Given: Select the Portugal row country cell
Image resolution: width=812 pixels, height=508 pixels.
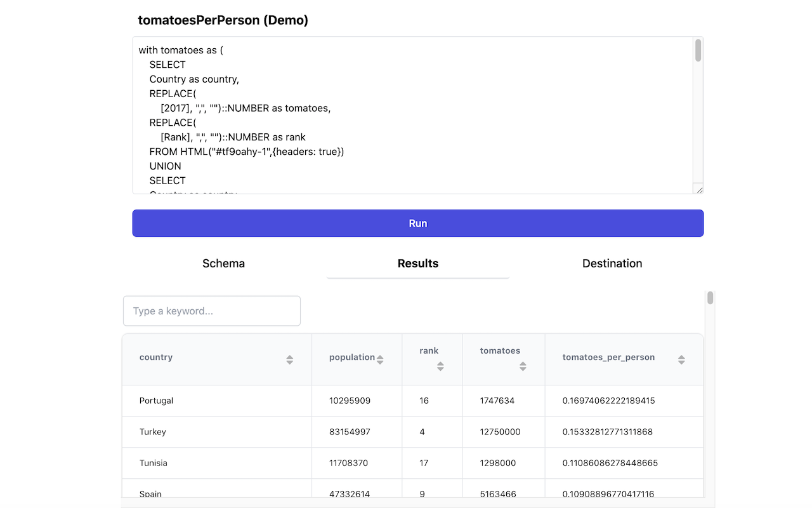Looking at the screenshot, I should 157,401.
